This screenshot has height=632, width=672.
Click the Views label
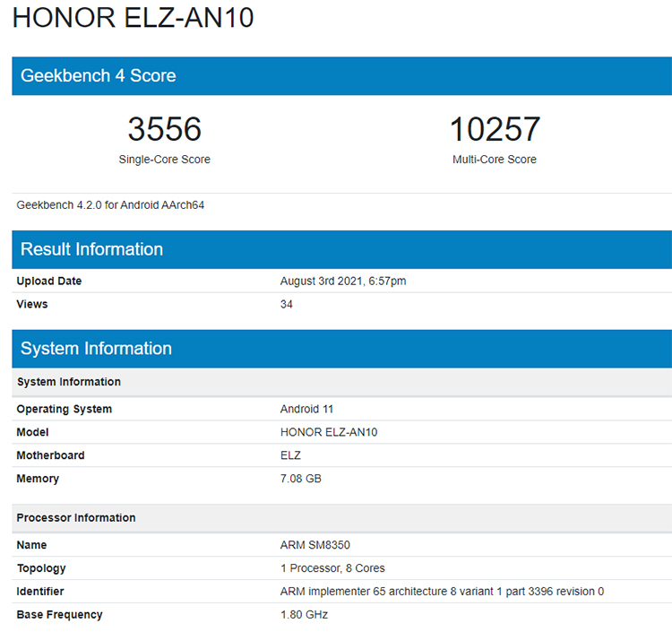click(x=32, y=305)
